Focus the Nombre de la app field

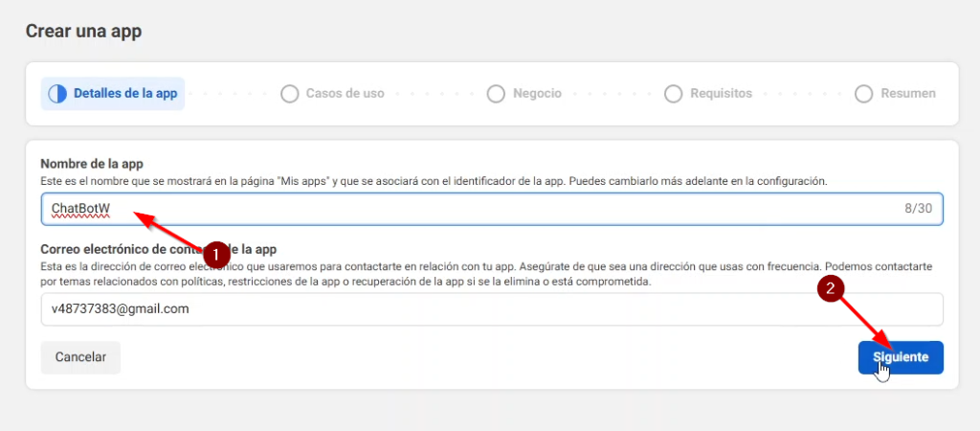pyautogui.click(x=492, y=209)
